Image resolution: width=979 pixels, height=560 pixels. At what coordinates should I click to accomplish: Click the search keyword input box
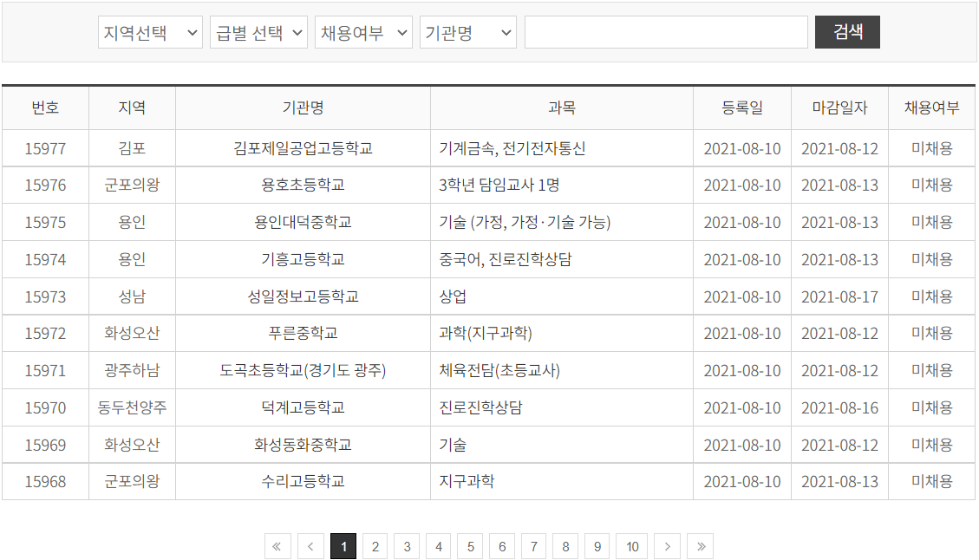[665, 31]
